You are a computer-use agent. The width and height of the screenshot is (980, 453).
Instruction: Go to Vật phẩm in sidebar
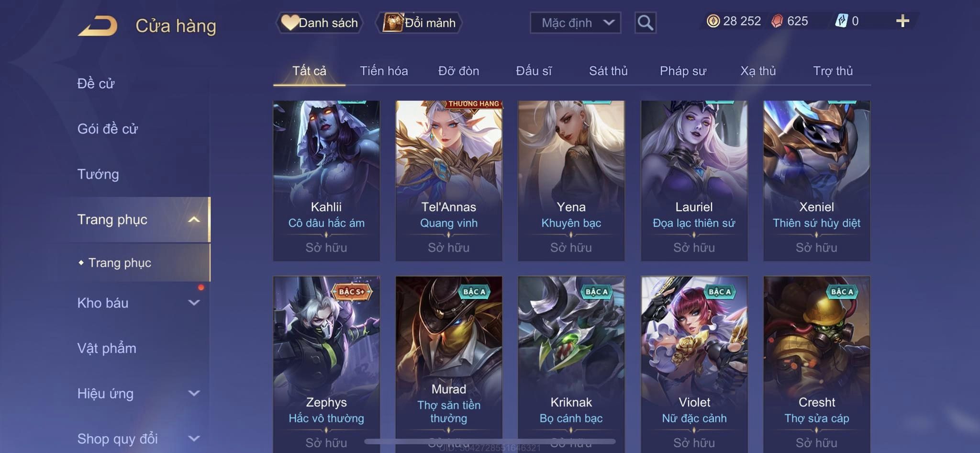tap(107, 348)
